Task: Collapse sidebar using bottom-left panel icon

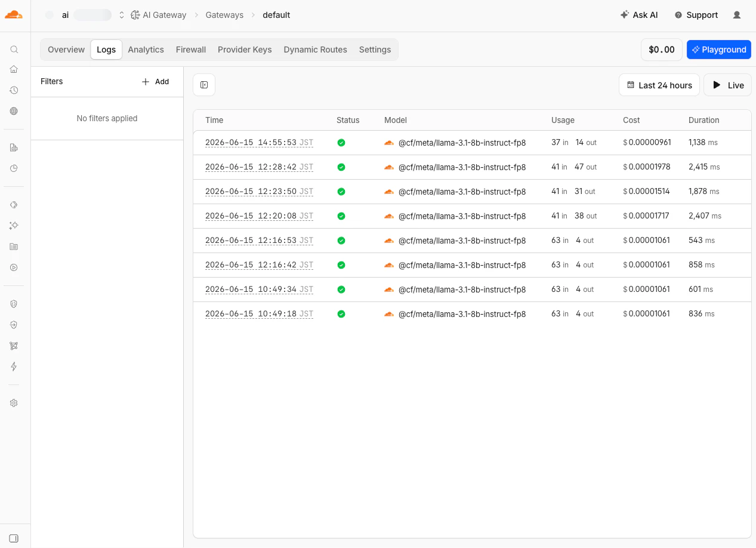Action: click(14, 538)
